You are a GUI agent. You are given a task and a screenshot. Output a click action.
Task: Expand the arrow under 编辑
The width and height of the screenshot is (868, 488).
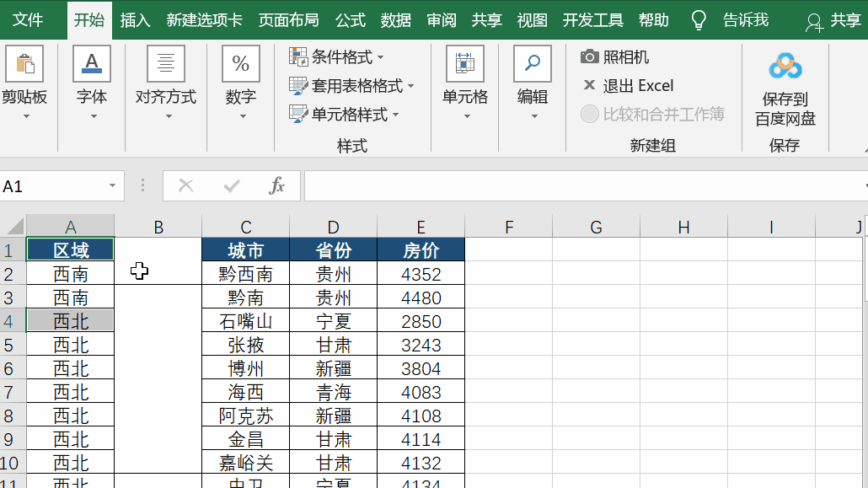point(534,116)
